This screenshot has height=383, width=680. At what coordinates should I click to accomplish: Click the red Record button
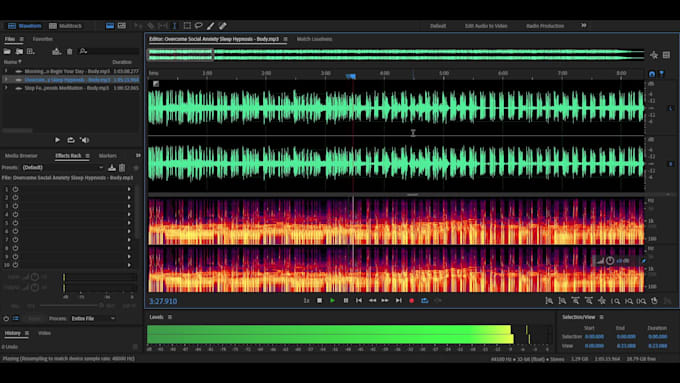pos(412,301)
